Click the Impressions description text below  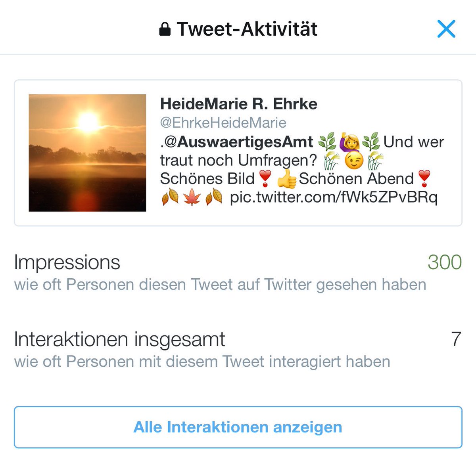click(x=220, y=285)
